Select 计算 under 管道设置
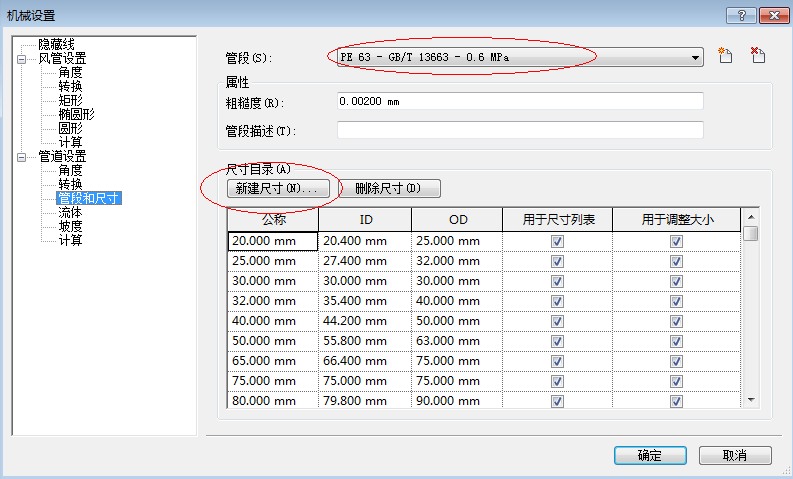The height and width of the screenshot is (479, 793). [x=70, y=240]
